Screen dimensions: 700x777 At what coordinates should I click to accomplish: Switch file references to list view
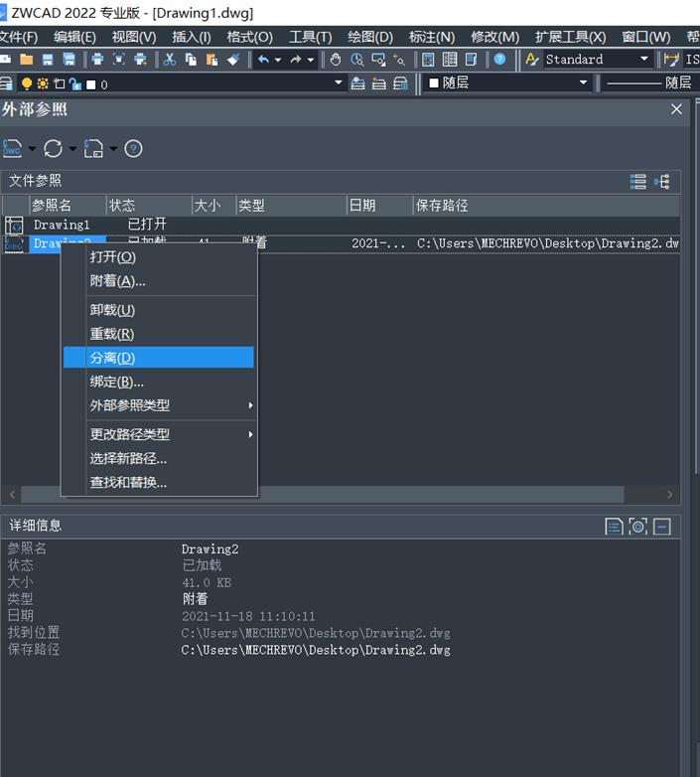pyautogui.click(x=638, y=182)
